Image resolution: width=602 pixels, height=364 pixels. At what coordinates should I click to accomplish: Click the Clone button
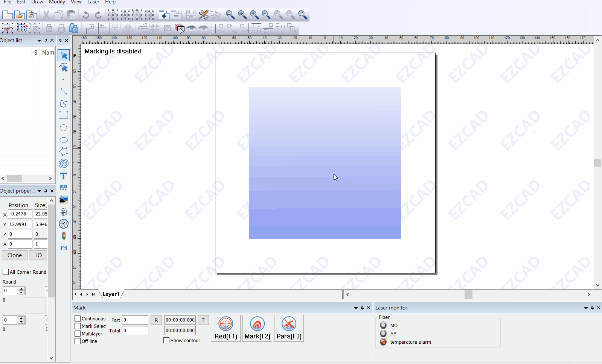[15, 255]
